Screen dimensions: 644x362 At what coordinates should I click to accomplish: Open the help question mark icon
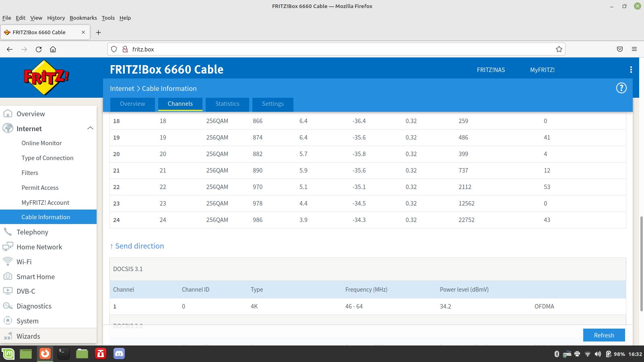(621, 88)
